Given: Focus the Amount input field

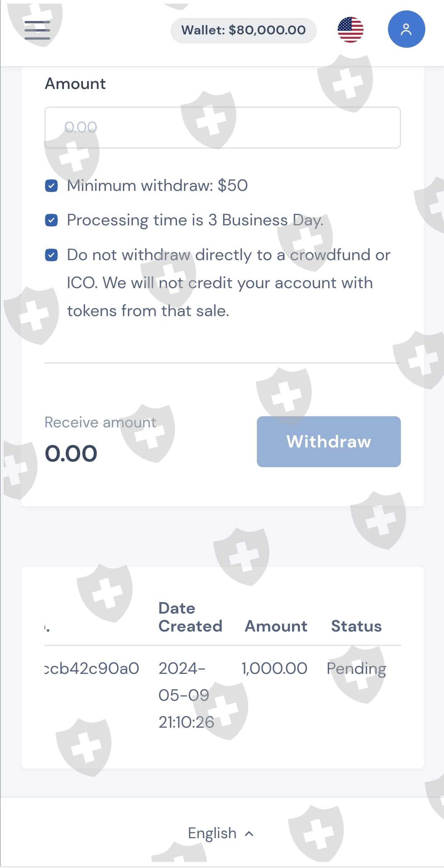Looking at the screenshot, I should coord(222,127).
